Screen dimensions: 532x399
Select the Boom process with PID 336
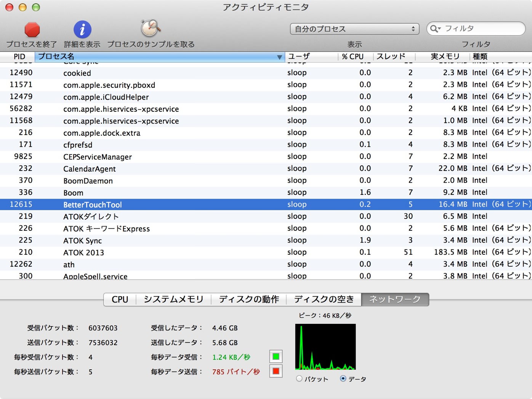(x=266, y=193)
